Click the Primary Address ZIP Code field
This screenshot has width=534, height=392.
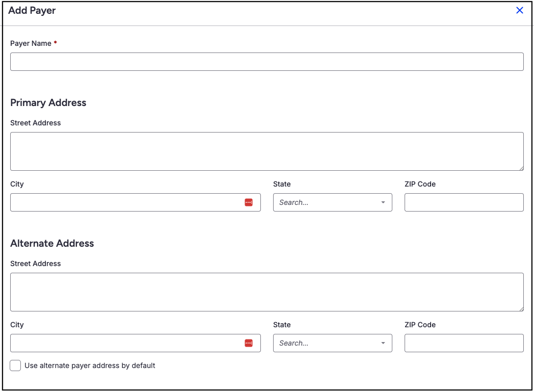464,202
